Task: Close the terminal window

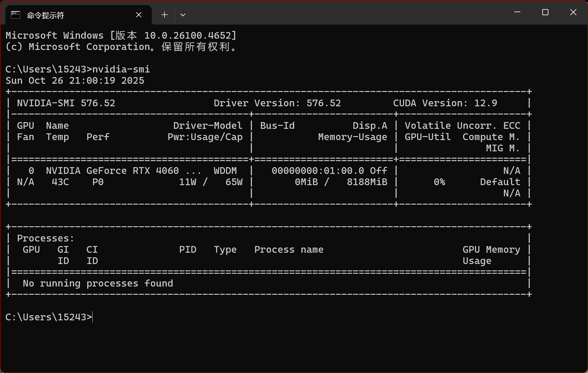Action: click(573, 12)
